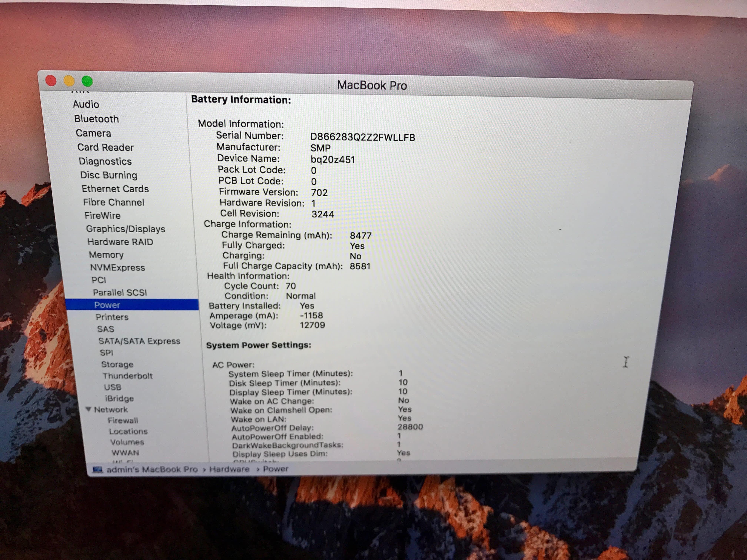Collapse the Network disclosure triangle

coord(89,409)
